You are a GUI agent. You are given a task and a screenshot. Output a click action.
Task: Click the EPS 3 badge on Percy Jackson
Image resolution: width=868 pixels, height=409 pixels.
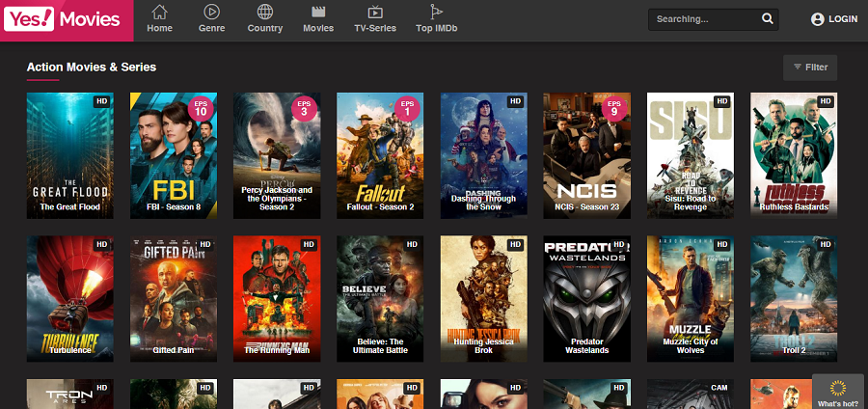304,108
